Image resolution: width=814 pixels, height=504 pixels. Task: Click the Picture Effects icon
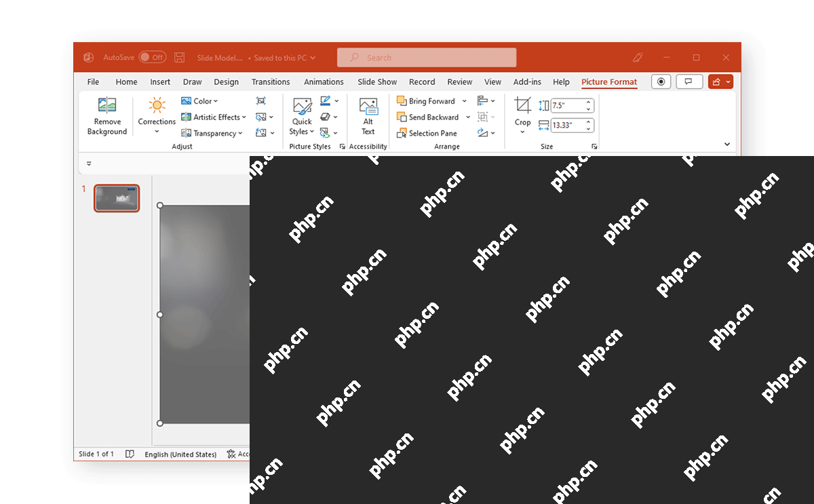click(x=326, y=117)
